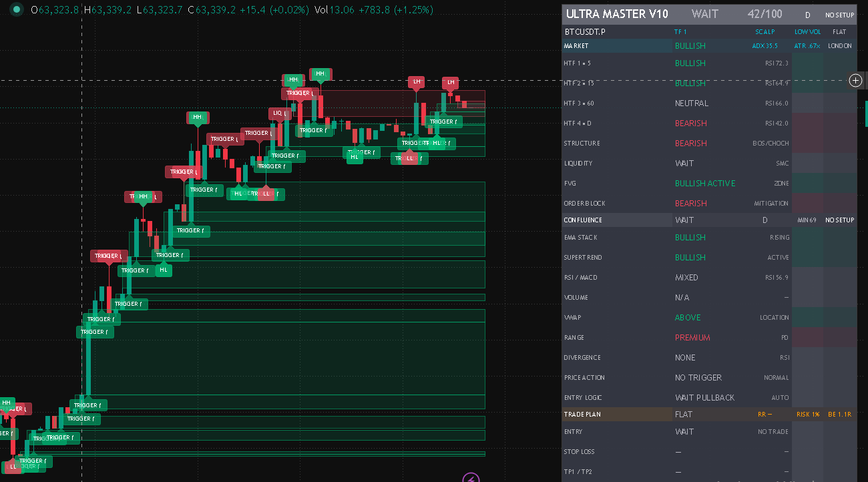The image size is (868, 482).
Task: Click the ACTIVE cell in SUPERTREND row
Action: 779,258
